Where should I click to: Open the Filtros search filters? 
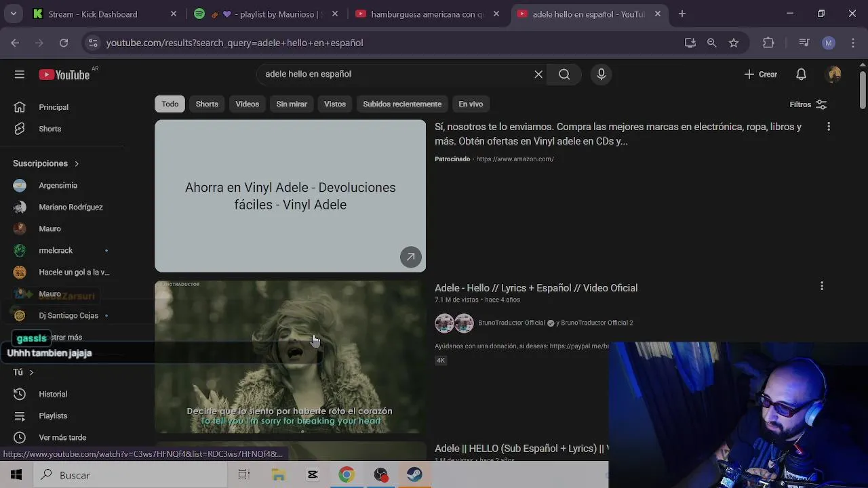point(808,104)
